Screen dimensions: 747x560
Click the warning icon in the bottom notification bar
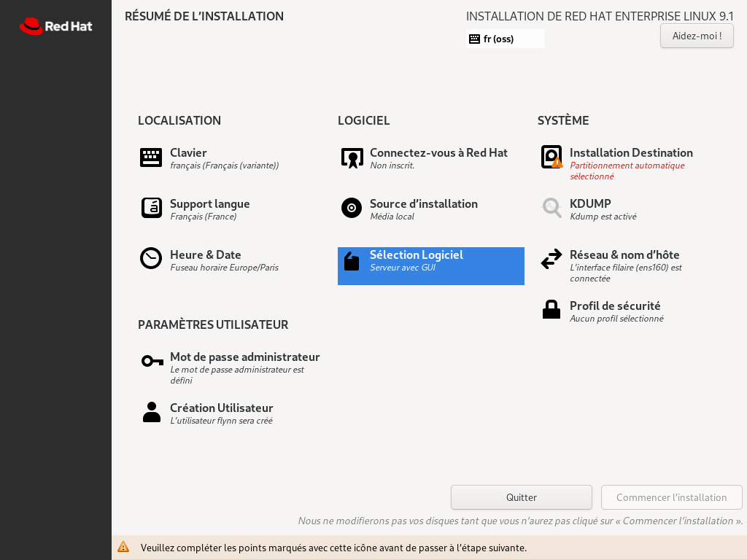point(123,547)
